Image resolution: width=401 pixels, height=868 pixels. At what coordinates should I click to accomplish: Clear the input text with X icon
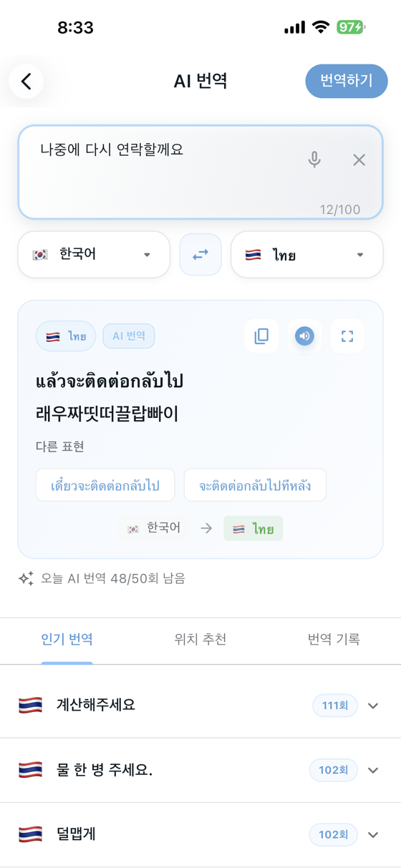coord(359,160)
